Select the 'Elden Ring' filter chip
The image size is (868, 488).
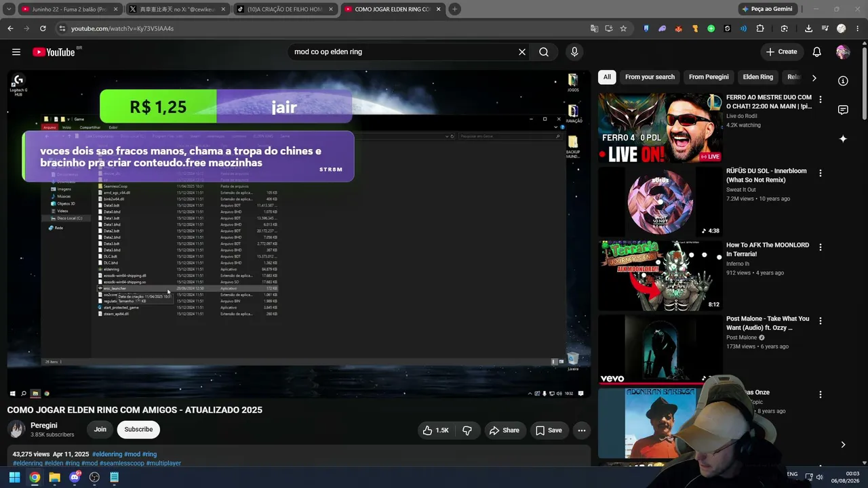click(758, 77)
